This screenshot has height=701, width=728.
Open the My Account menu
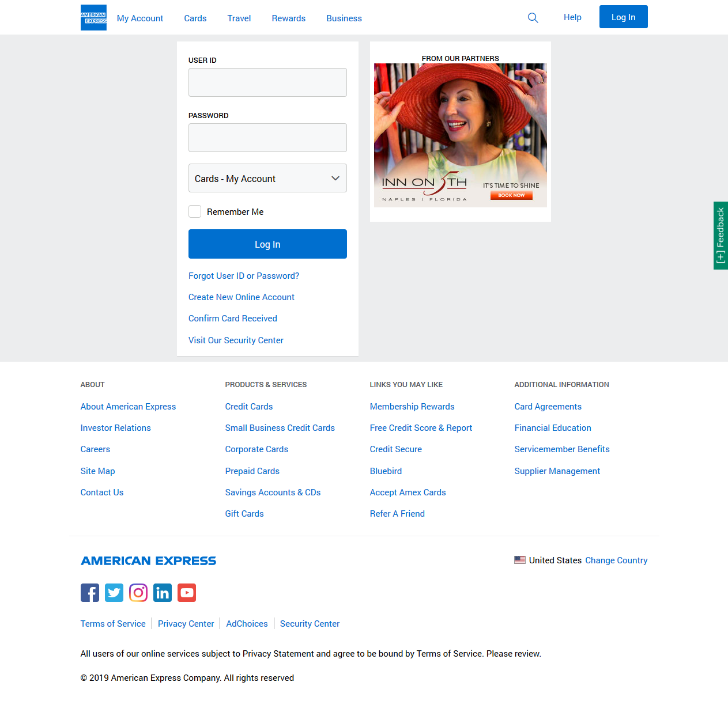(140, 18)
